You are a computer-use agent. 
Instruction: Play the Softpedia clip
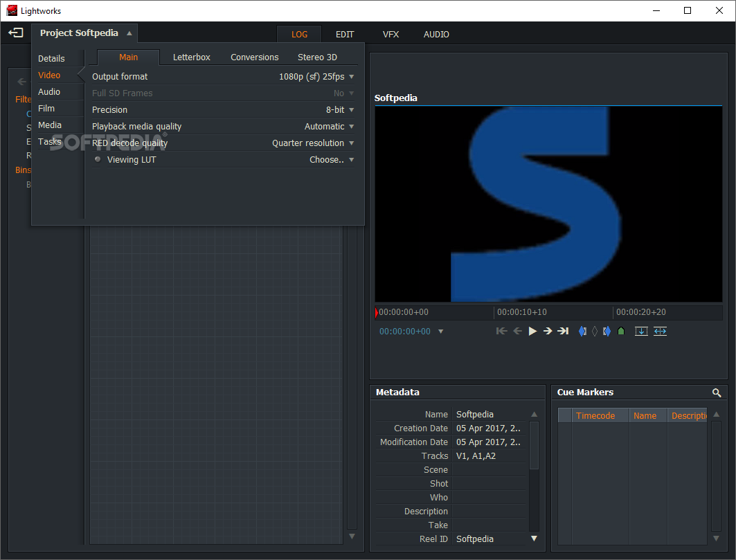pyautogui.click(x=532, y=331)
